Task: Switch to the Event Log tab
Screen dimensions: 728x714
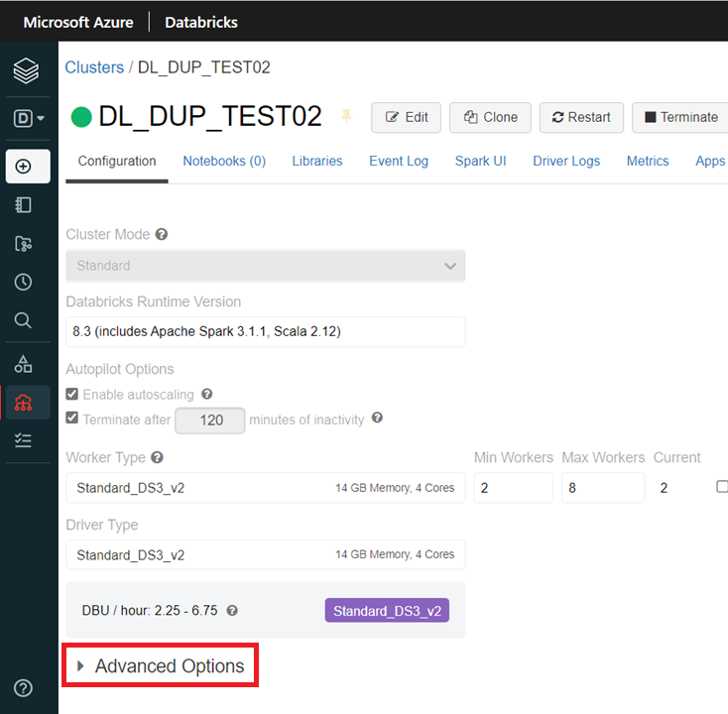Action: [399, 161]
